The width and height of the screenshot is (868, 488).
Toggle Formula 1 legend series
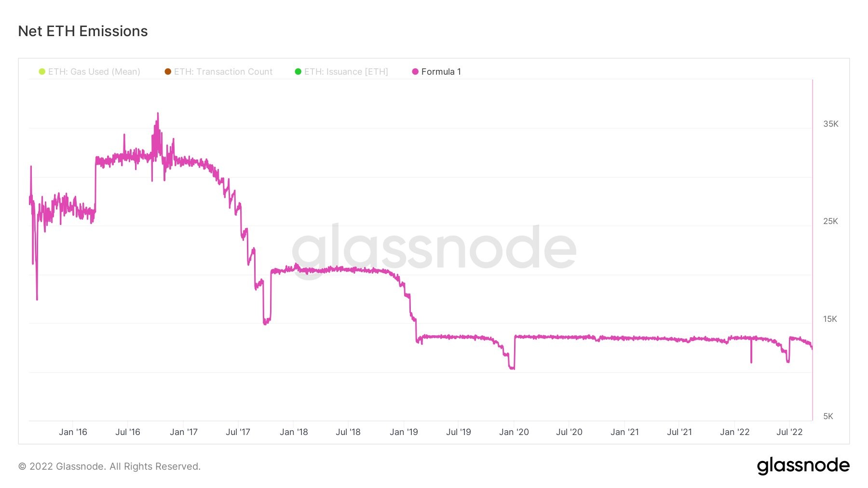[436, 72]
